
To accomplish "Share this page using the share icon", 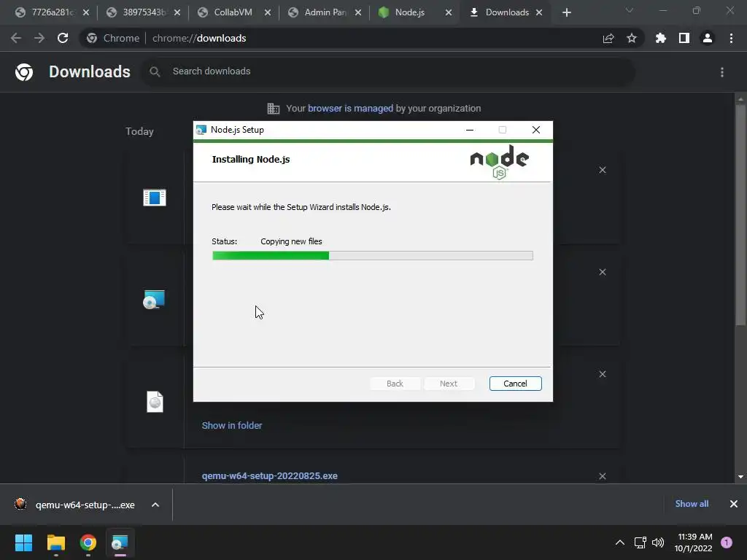I will coord(608,38).
